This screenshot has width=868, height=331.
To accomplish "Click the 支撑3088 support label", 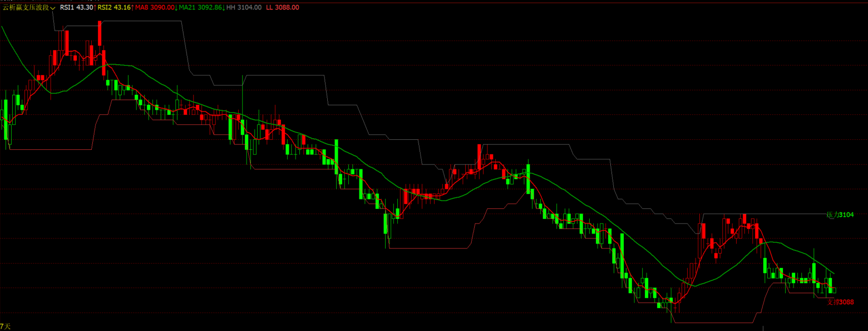I will tap(840, 302).
